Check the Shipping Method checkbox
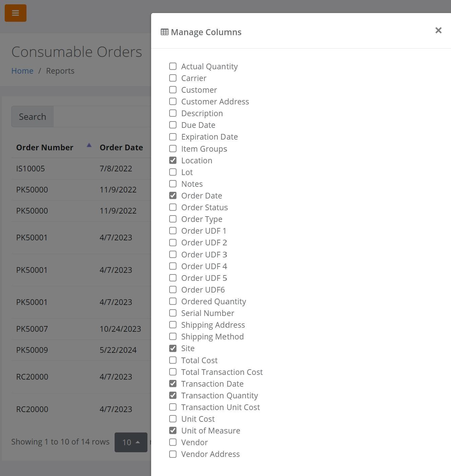Image resolution: width=451 pixels, height=476 pixels. pos(173,336)
